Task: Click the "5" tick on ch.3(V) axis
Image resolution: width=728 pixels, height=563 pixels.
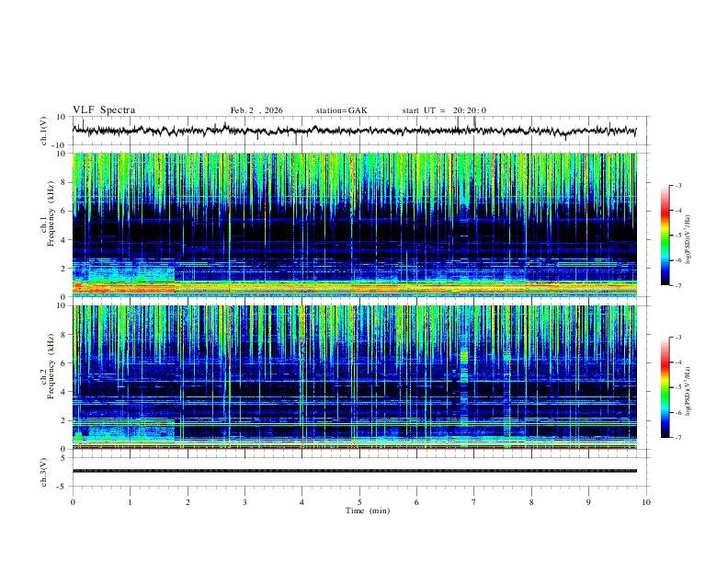Action: [63, 458]
